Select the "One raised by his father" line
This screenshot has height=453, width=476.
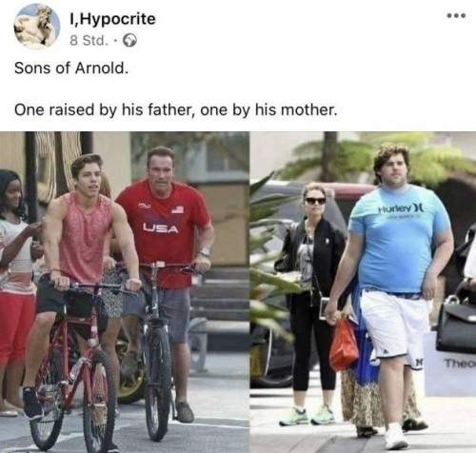pos(175,110)
